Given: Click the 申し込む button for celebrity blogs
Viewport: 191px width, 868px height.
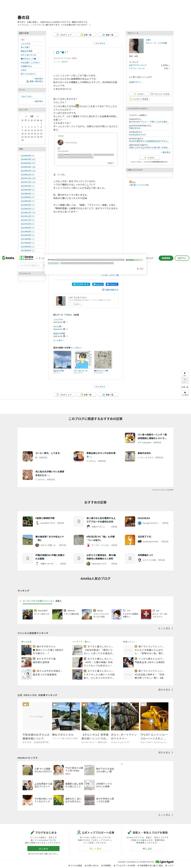Looking at the screenshot, I should click(x=147, y=848).
